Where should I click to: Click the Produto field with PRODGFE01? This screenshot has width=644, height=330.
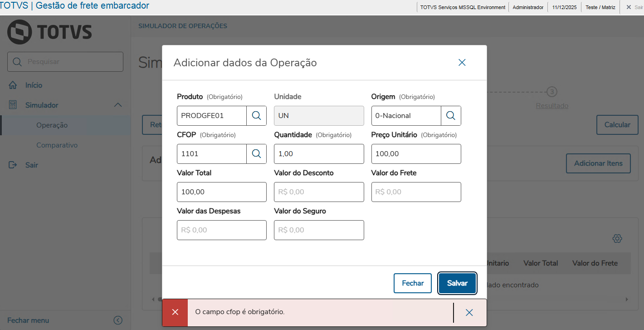212,116
